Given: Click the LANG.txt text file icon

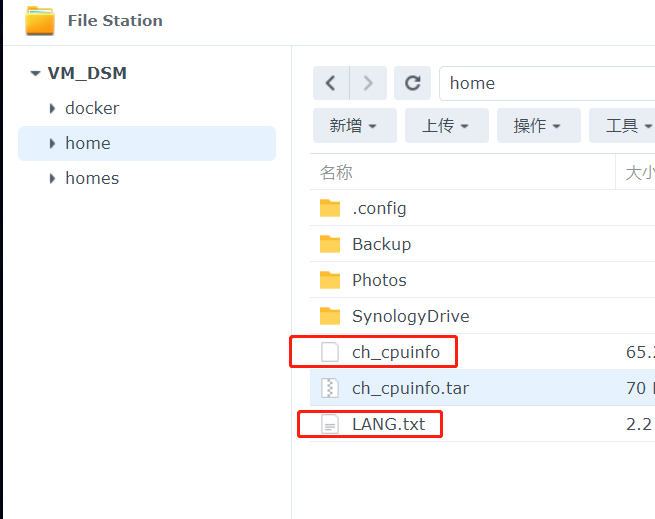Looking at the screenshot, I should pos(330,424).
